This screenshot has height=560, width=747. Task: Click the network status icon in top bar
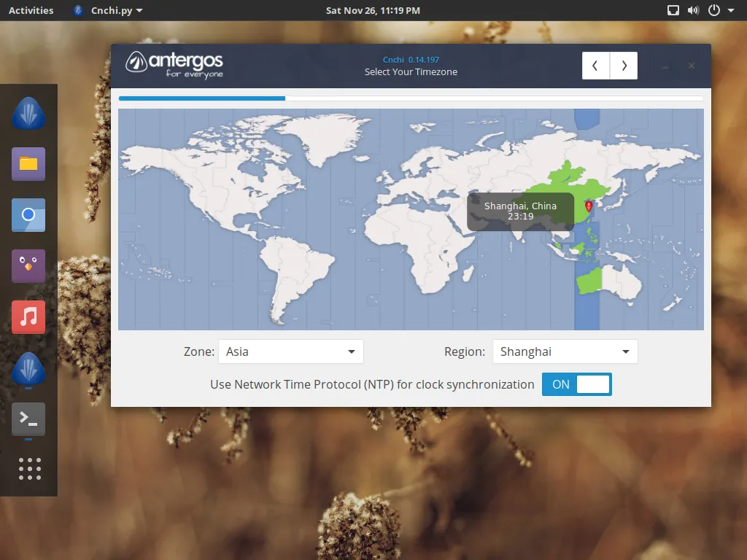click(673, 10)
